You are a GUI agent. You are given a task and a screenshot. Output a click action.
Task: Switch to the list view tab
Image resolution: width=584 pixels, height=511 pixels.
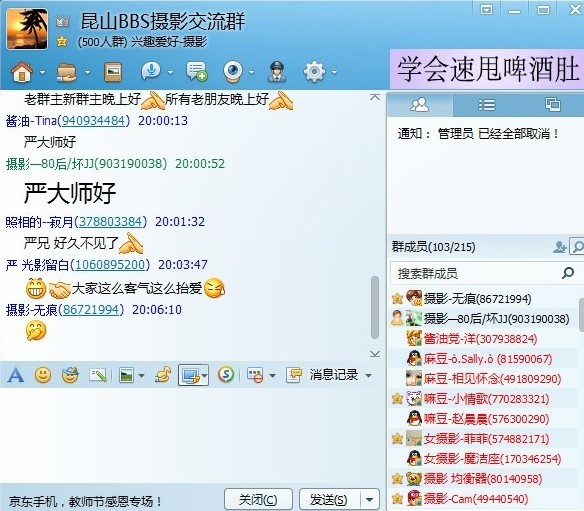(486, 105)
